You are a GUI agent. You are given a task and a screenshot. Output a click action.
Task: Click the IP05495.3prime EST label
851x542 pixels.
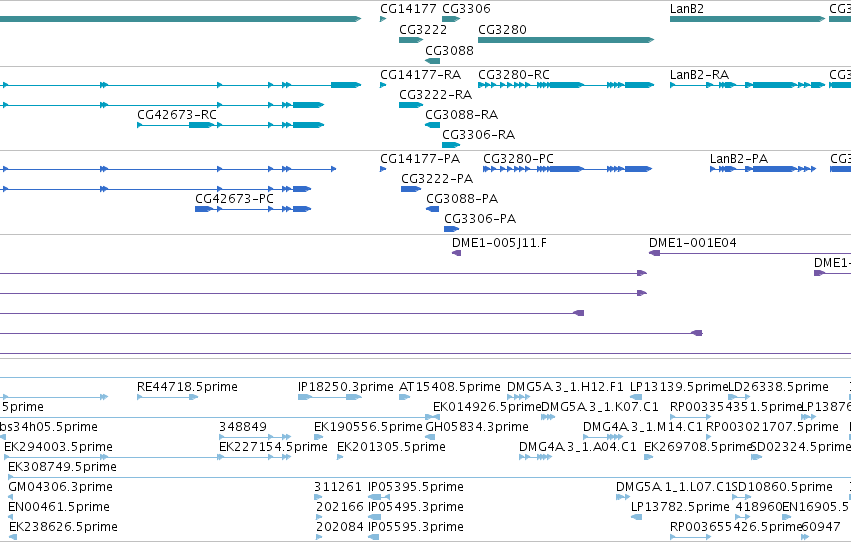click(x=416, y=507)
